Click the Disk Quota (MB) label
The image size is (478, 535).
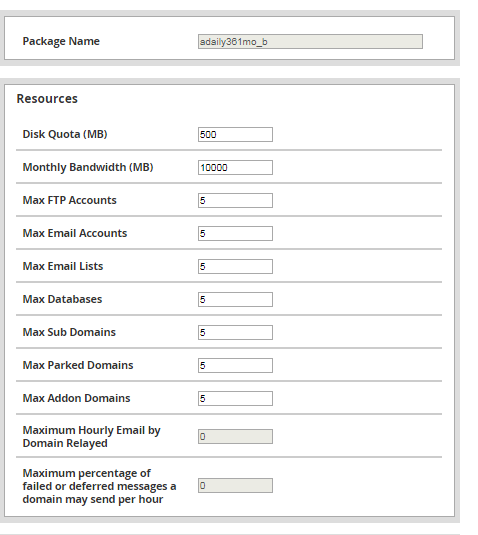pos(65,134)
